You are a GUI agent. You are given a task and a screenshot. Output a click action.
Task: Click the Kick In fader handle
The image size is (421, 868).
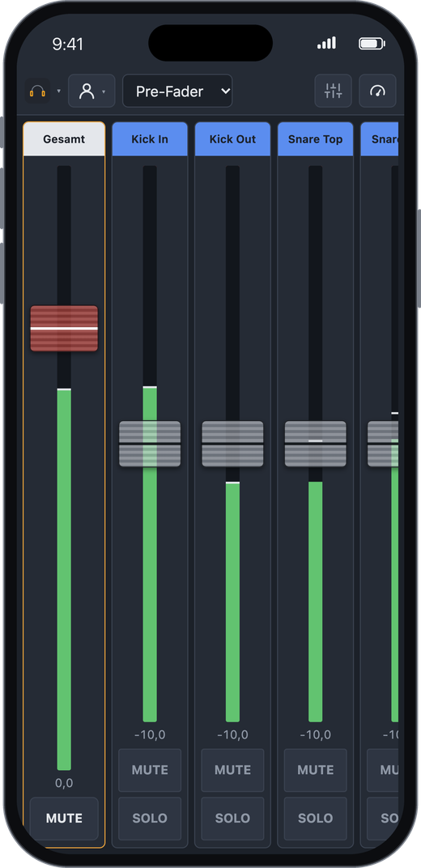pyautogui.click(x=150, y=444)
